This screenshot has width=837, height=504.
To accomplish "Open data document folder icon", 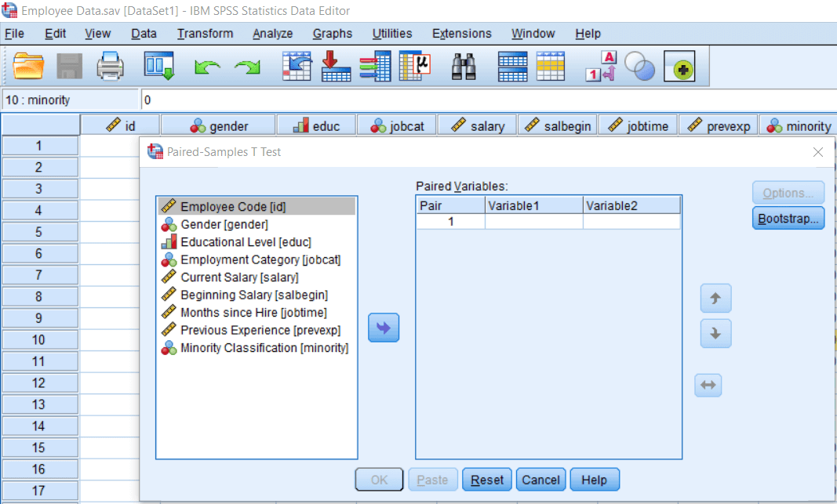I will point(27,66).
